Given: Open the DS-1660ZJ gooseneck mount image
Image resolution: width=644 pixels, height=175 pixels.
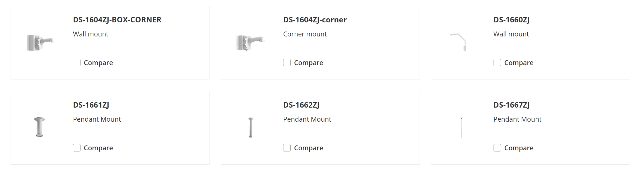Looking at the screenshot, I should pos(459,42).
